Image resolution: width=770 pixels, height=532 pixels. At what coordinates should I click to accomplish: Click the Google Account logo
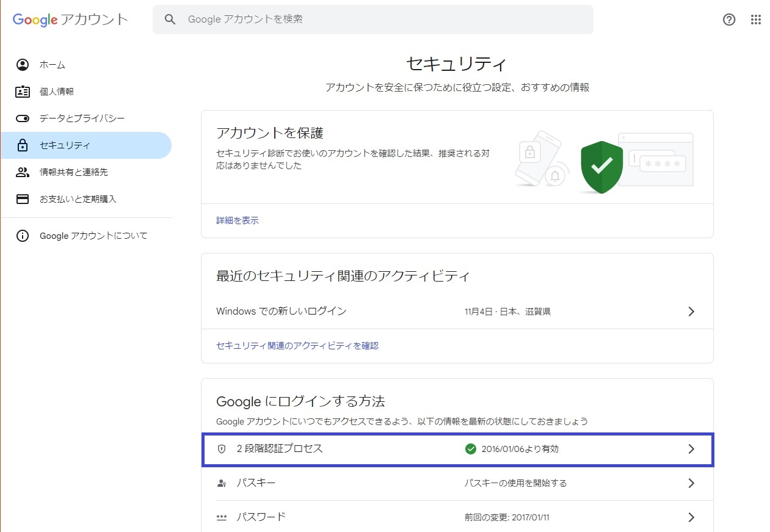click(70, 20)
